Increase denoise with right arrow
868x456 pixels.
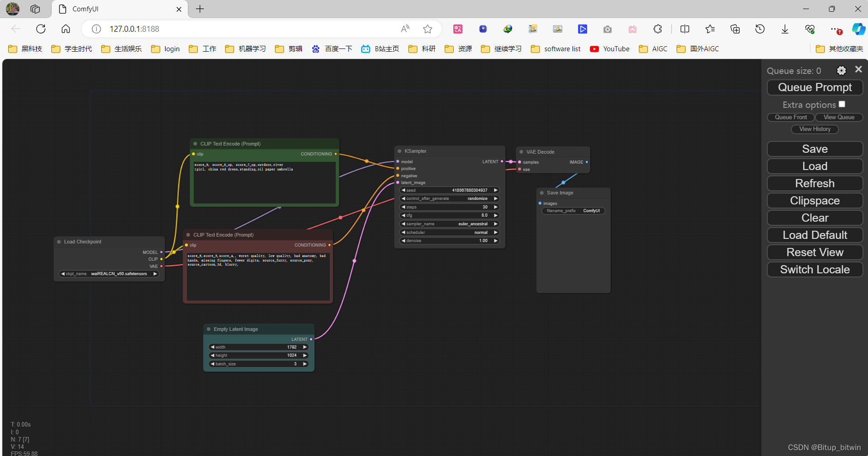click(495, 241)
